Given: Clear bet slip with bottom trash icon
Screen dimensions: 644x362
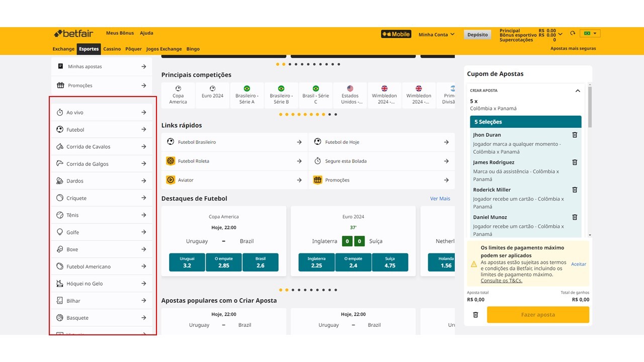Looking at the screenshot, I should 475,315.
